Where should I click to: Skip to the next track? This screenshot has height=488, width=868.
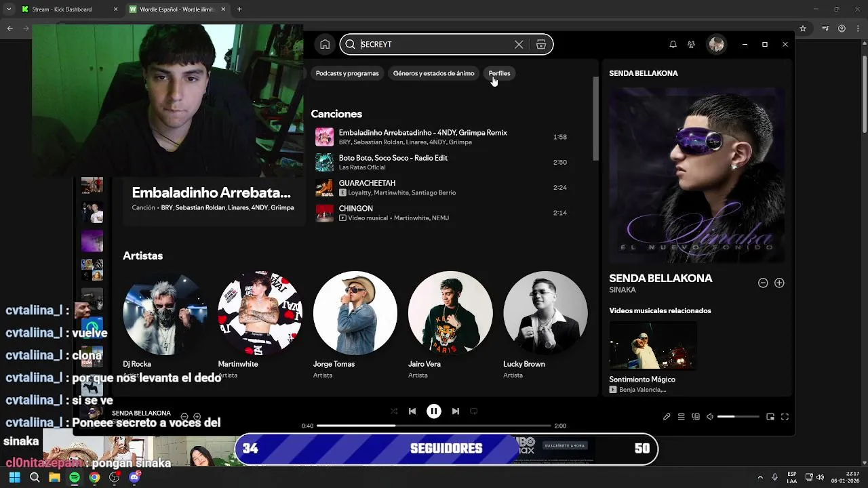pos(456,411)
